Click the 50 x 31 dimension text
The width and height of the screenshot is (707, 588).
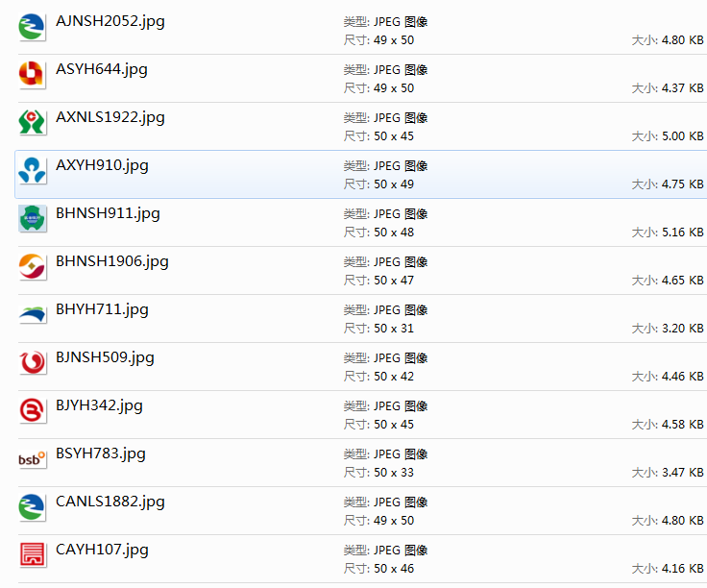394,329
